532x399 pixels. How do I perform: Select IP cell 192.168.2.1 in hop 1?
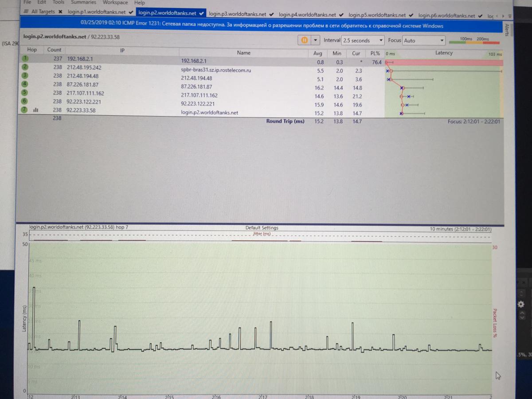(x=79, y=59)
